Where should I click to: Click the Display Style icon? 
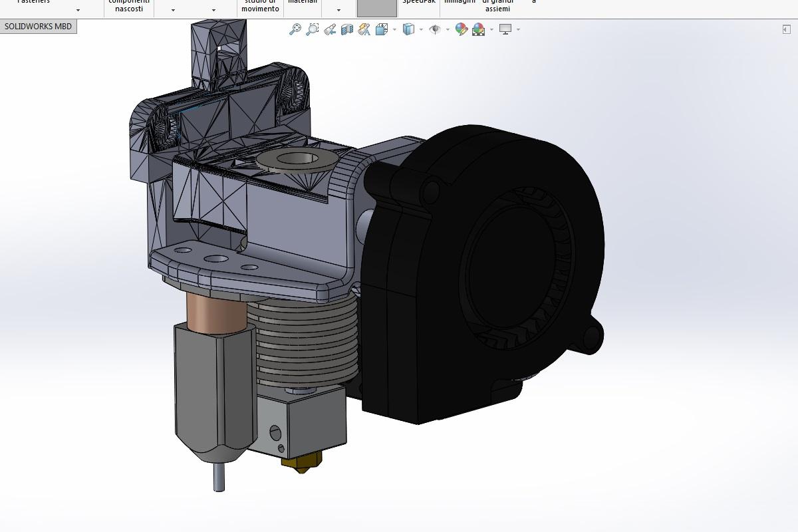(408, 29)
